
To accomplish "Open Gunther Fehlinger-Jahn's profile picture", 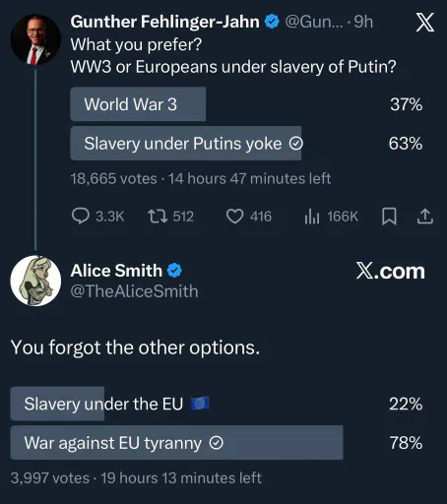I will (x=35, y=39).
